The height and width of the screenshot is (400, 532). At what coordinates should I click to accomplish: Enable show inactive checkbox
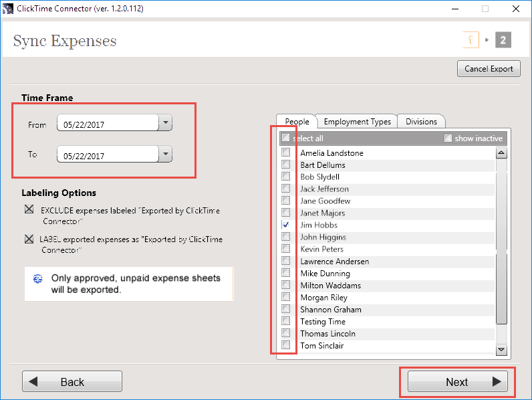pyautogui.click(x=448, y=138)
